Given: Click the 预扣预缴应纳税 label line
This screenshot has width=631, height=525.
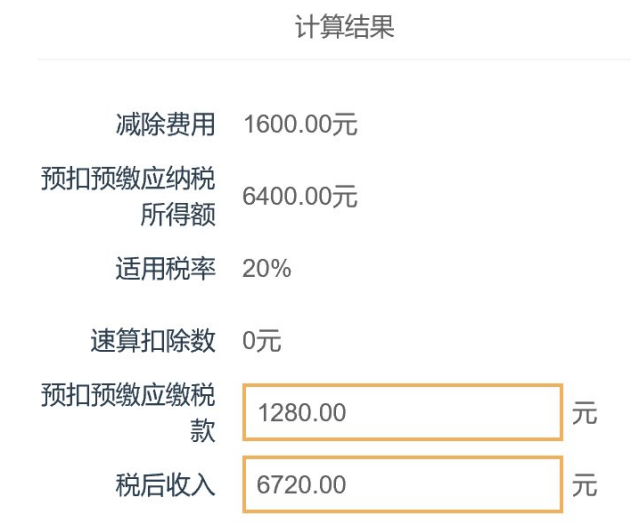Looking at the screenshot, I should point(128,179).
